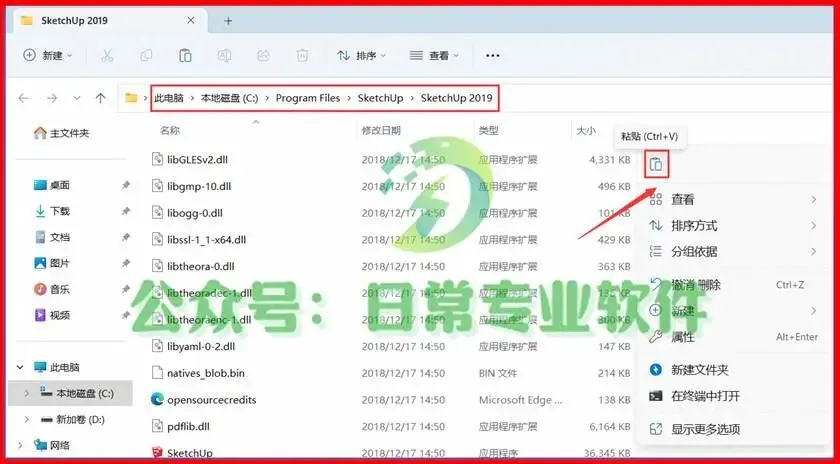Image resolution: width=840 pixels, height=464 pixels.
Task: Open 排序方式 Sort by submenu
Action: pos(733,226)
